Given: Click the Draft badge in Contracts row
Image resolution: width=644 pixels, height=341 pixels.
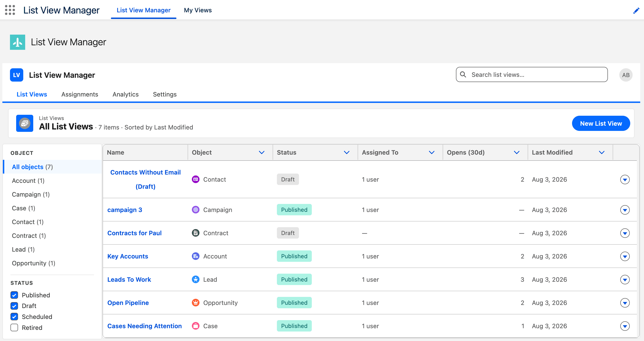Looking at the screenshot, I should pyautogui.click(x=288, y=233).
